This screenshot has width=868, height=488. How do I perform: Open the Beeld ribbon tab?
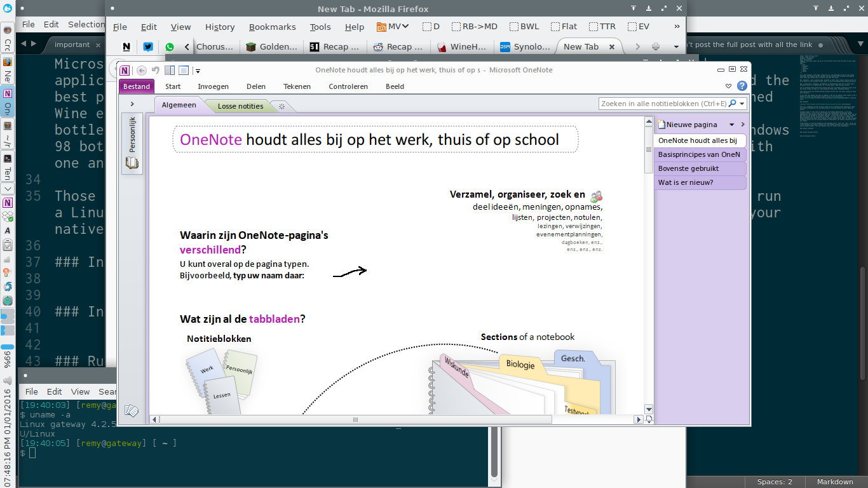(395, 86)
